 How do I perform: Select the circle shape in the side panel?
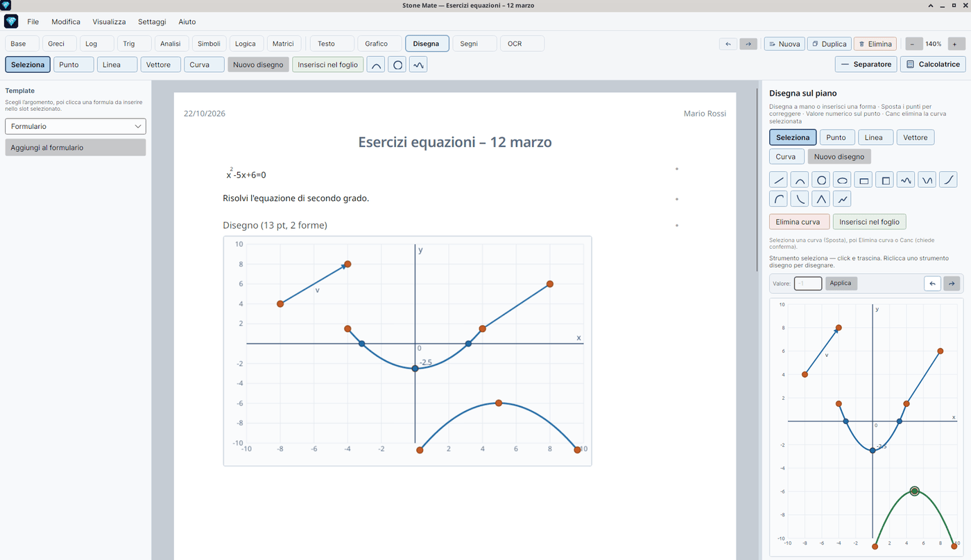[x=821, y=180]
